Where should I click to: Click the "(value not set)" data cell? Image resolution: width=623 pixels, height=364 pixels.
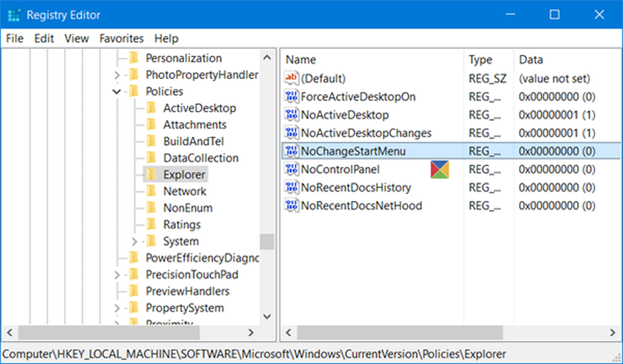[x=554, y=78]
